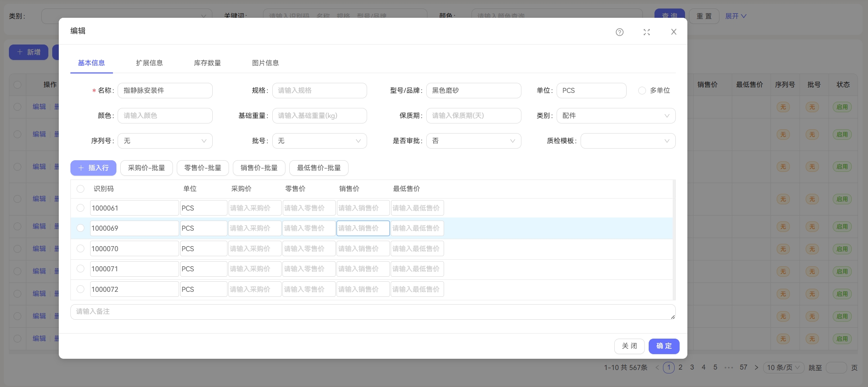Open the 质检模板 dropdown
This screenshot has width=868, height=387.
pos(627,140)
